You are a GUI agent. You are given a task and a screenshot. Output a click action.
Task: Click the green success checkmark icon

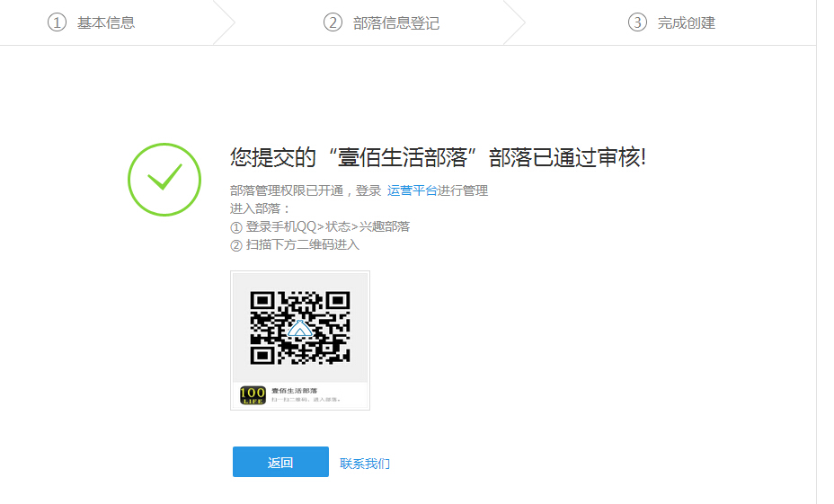164,180
